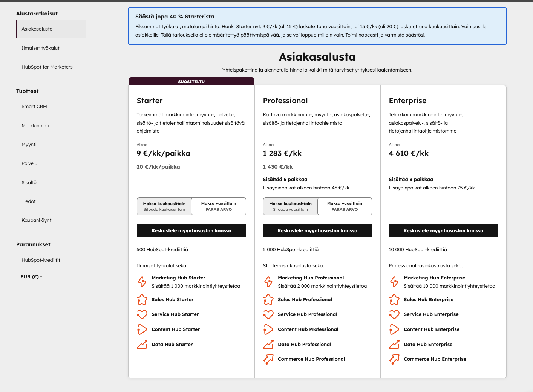Click the Commerce Hub Enterprise arrows icon
The image size is (533, 392).
pyautogui.click(x=394, y=359)
